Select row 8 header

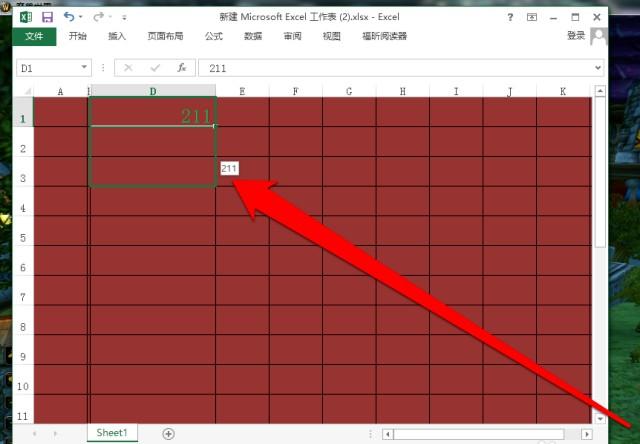pos(23,320)
